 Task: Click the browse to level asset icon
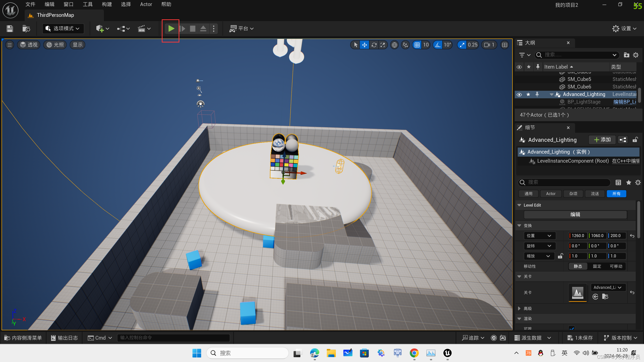pyautogui.click(x=605, y=297)
